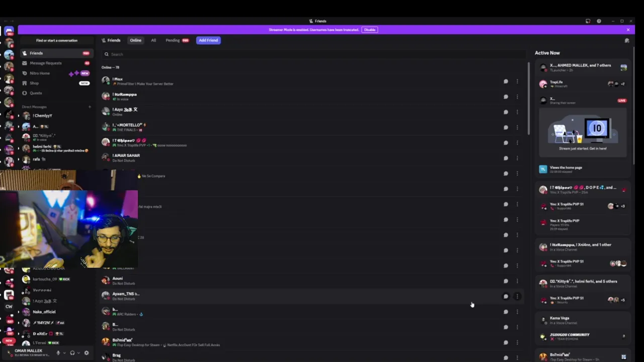644x362 pixels.
Task: Open the TrapLife activity card
Action: point(583,84)
